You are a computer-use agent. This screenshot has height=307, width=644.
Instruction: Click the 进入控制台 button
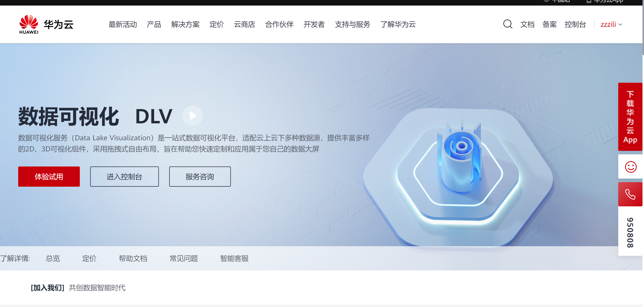(x=125, y=177)
